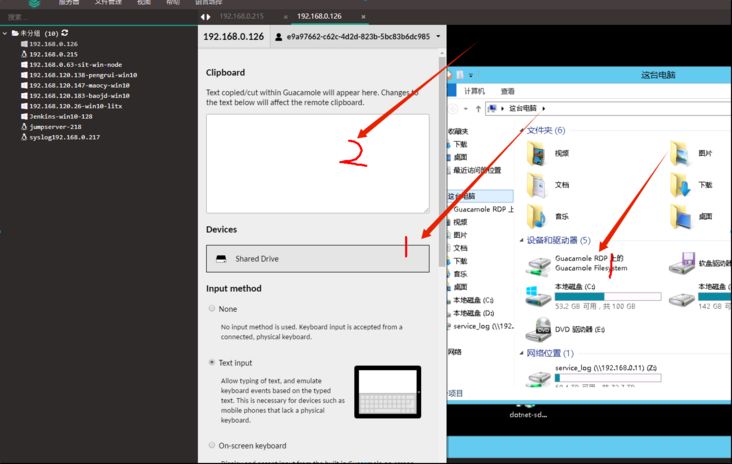The height and width of the screenshot is (464, 732).
Task: Select Linux asset syslog192.168.0.217
Action: (x=61, y=137)
